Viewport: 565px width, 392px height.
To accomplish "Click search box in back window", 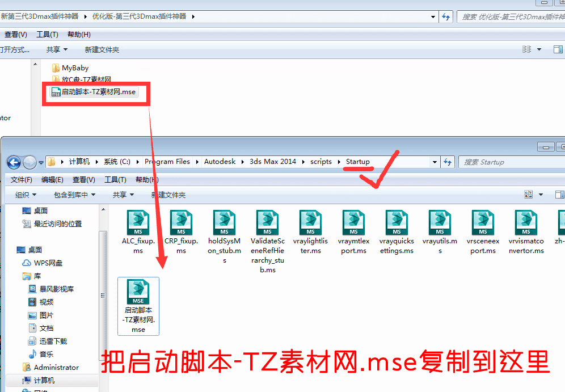I will click(511, 16).
